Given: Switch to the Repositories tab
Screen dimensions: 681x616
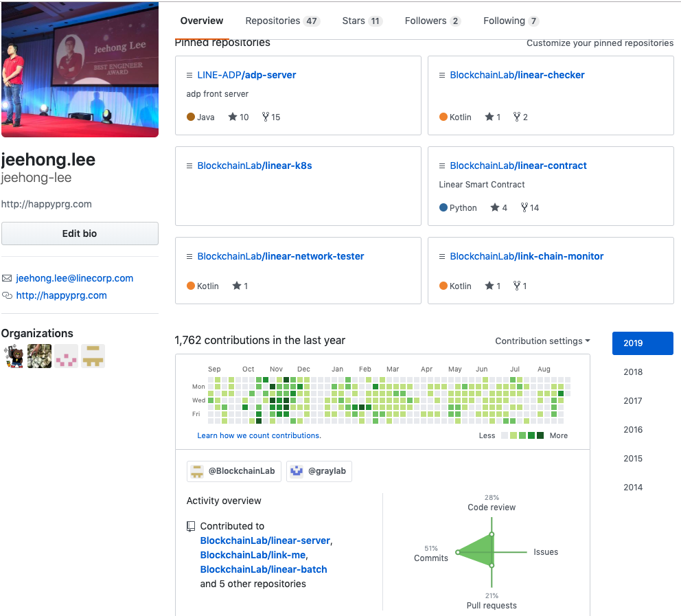Looking at the screenshot, I should (x=275, y=21).
